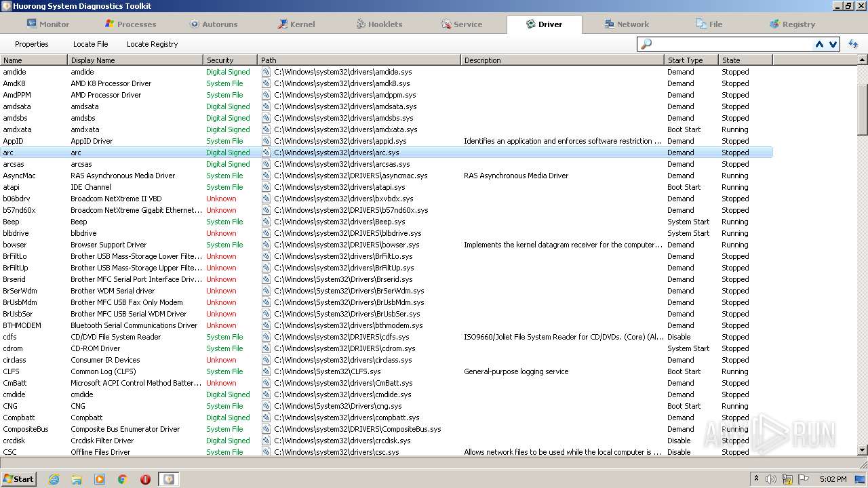Click the magnifier search icon

(646, 44)
